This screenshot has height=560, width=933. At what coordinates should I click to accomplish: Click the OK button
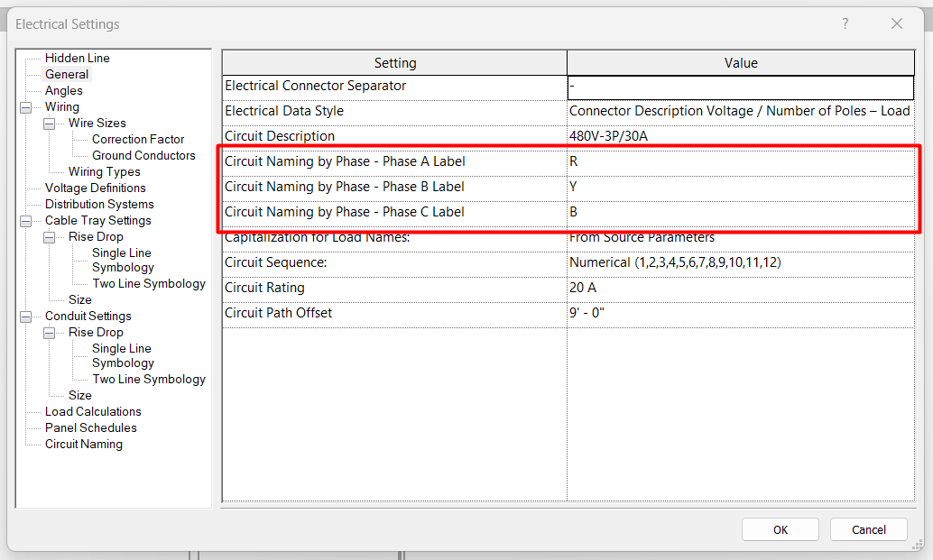(780, 529)
